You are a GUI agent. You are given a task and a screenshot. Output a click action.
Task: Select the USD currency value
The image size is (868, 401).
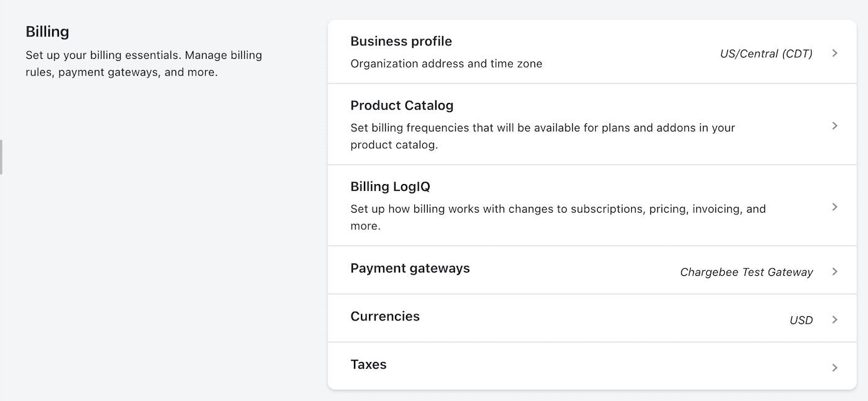[x=801, y=320]
